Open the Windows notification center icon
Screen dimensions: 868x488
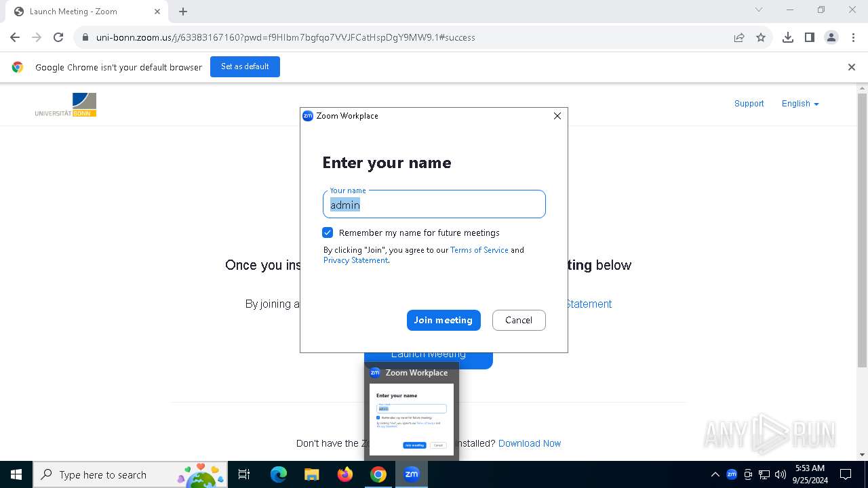click(846, 474)
